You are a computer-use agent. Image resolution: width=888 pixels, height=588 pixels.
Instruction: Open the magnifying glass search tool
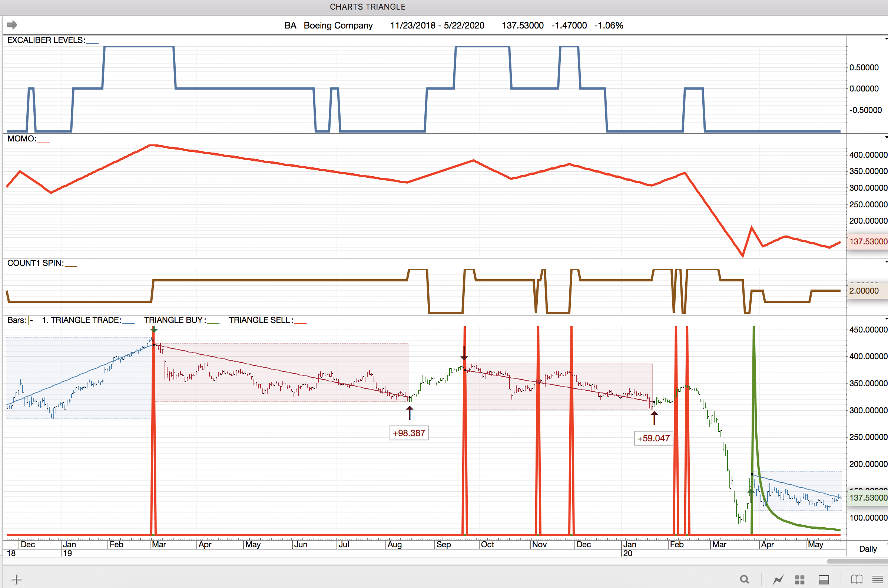point(745,579)
